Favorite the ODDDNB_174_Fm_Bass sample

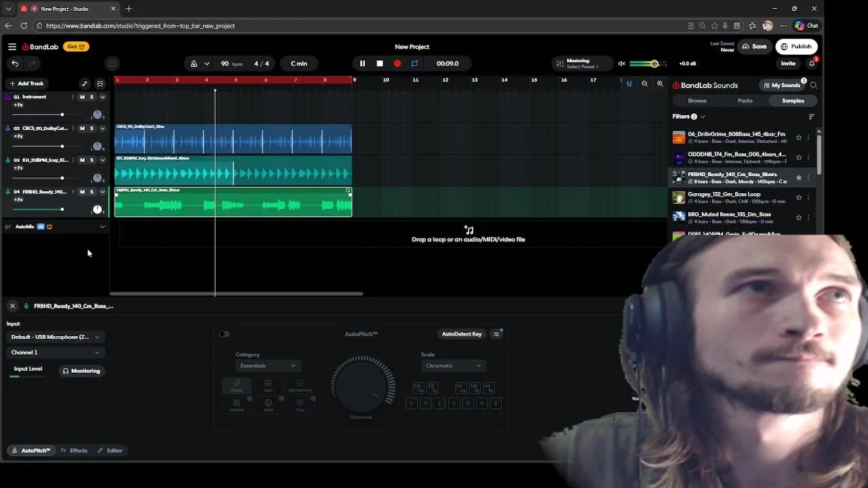(799, 157)
